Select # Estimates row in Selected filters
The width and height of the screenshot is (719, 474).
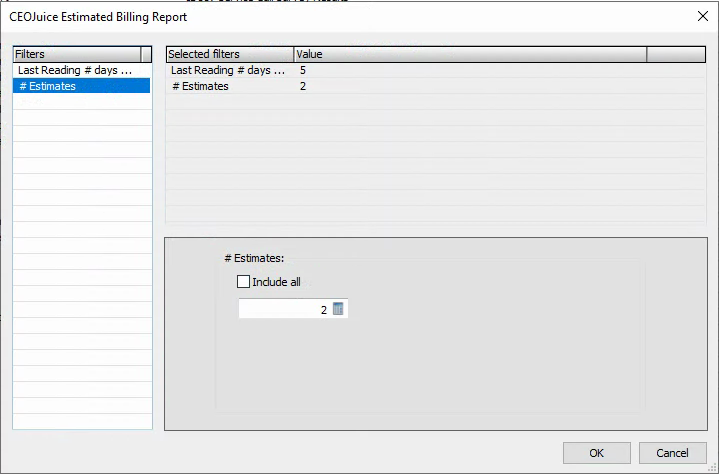pos(436,86)
